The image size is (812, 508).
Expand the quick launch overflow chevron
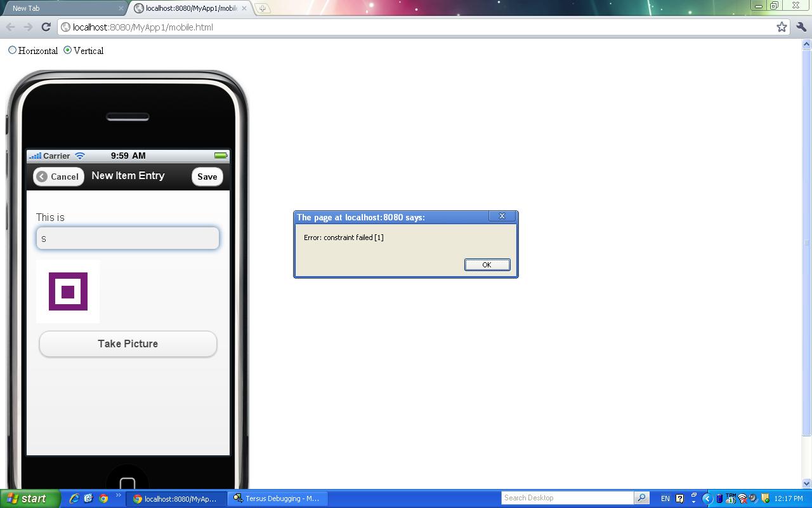pos(118,496)
